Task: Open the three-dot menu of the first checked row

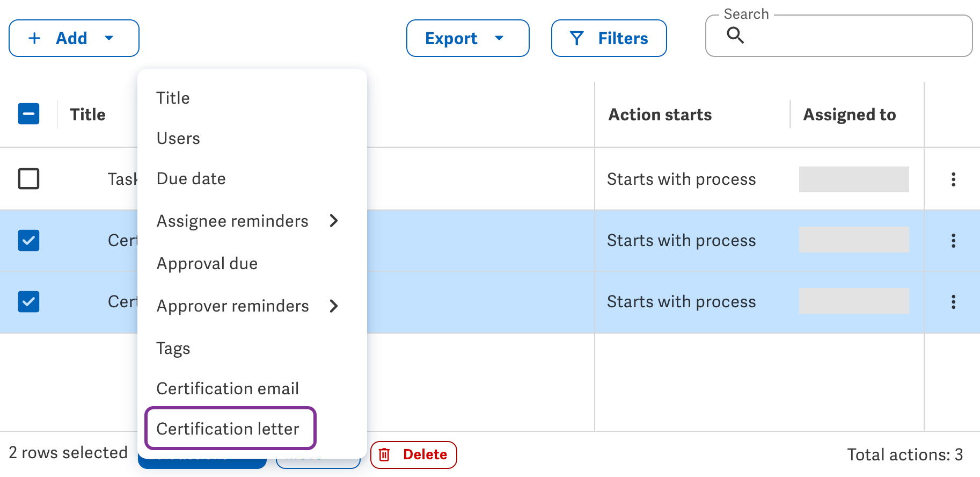Action: click(x=953, y=241)
